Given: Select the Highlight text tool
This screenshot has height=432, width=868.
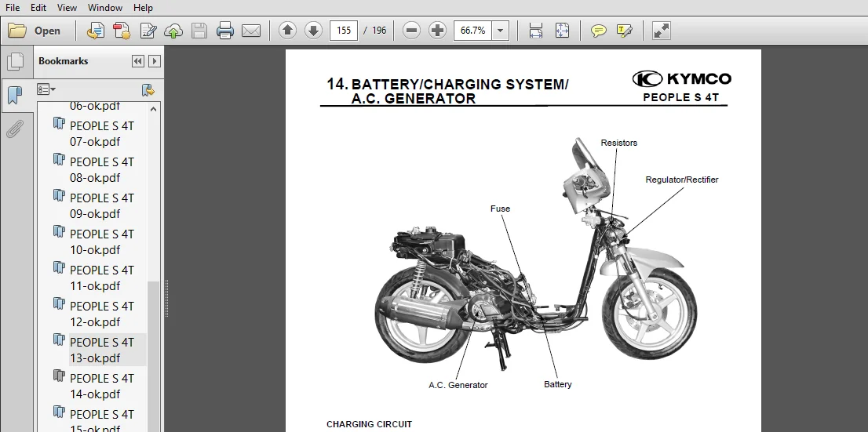Looking at the screenshot, I should (x=625, y=31).
